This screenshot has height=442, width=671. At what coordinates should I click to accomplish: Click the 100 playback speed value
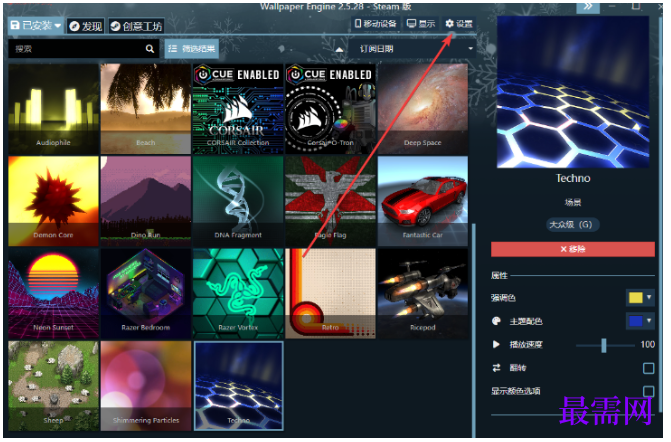[648, 344]
